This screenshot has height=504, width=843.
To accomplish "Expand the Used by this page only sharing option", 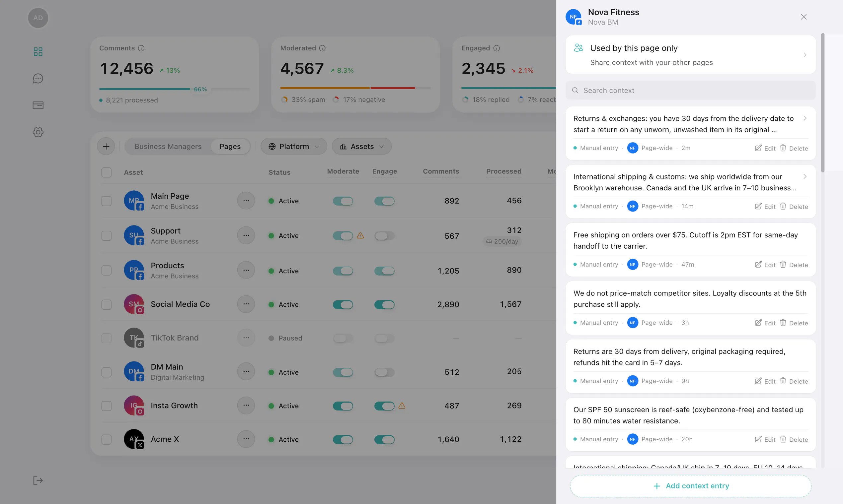I will coord(691,55).
